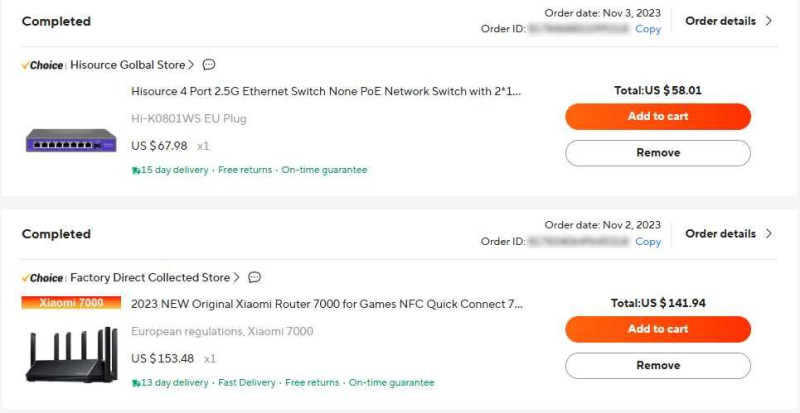Click delivery truck icon on Hisource order
The width and height of the screenshot is (800, 413).
point(136,171)
